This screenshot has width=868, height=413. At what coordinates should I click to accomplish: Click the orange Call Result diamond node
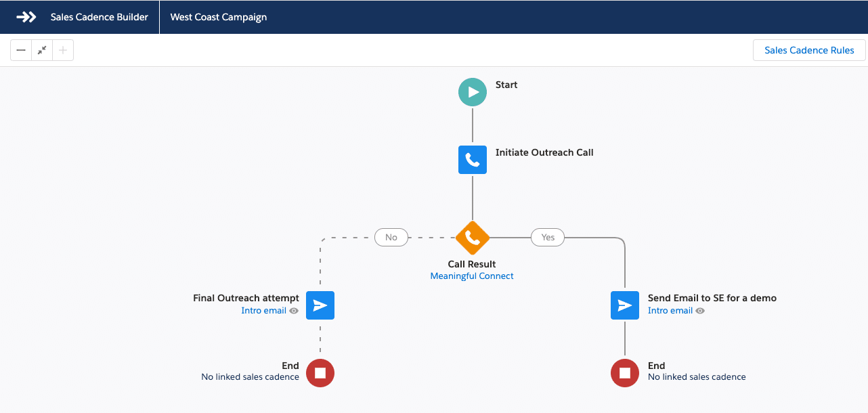472,238
